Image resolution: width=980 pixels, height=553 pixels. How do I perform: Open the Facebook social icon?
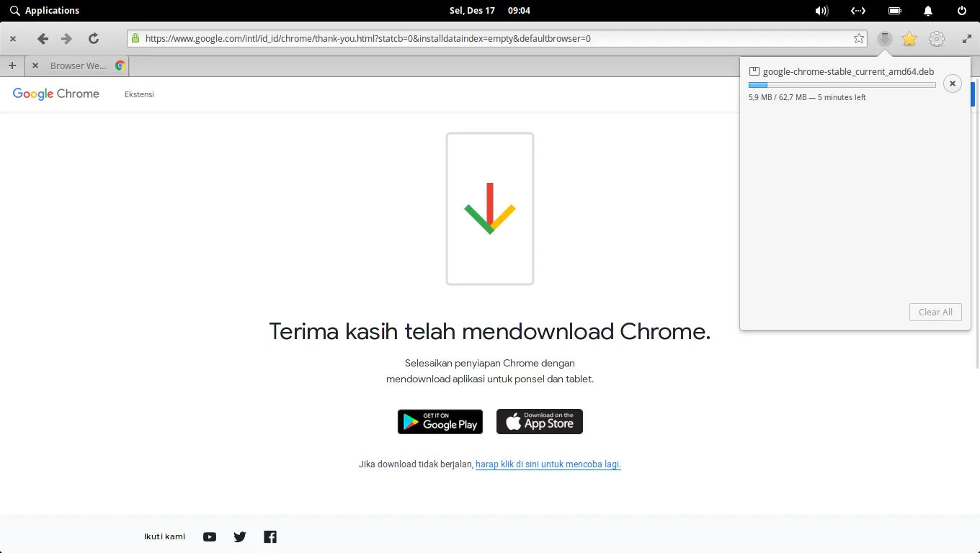[x=270, y=536]
